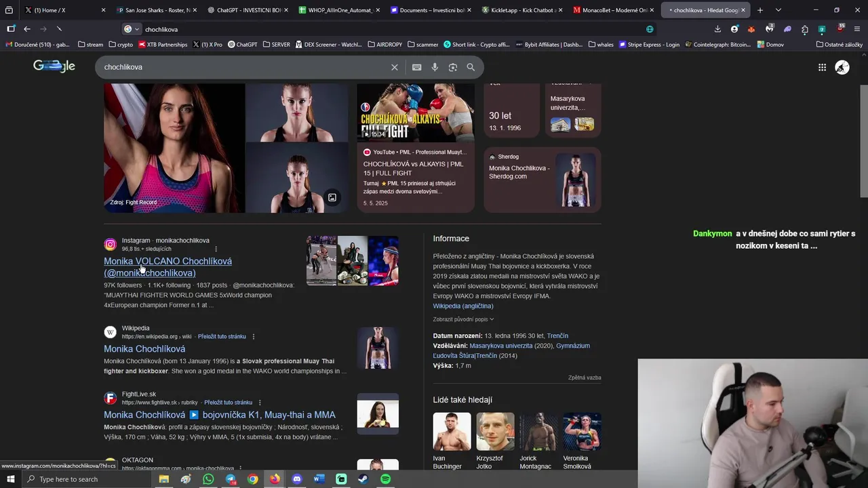This screenshot has width=868, height=488.
Task: Open more options for Instagram result
Action: (x=216, y=249)
